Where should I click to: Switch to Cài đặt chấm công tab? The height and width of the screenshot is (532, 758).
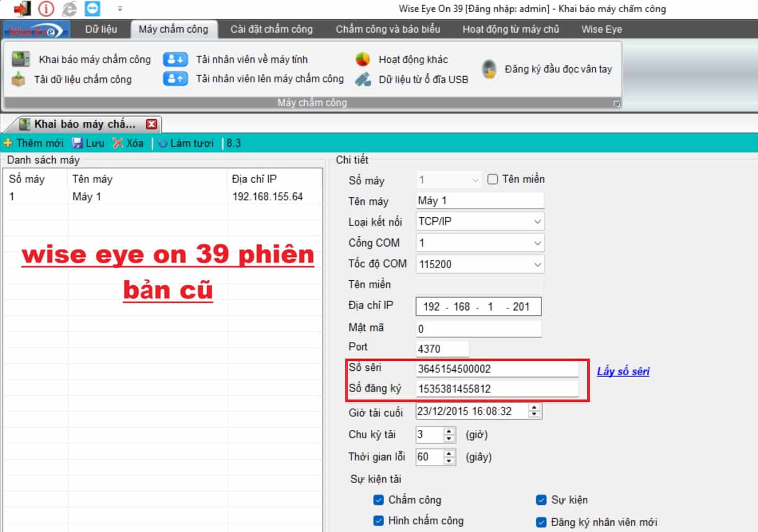[x=271, y=29]
